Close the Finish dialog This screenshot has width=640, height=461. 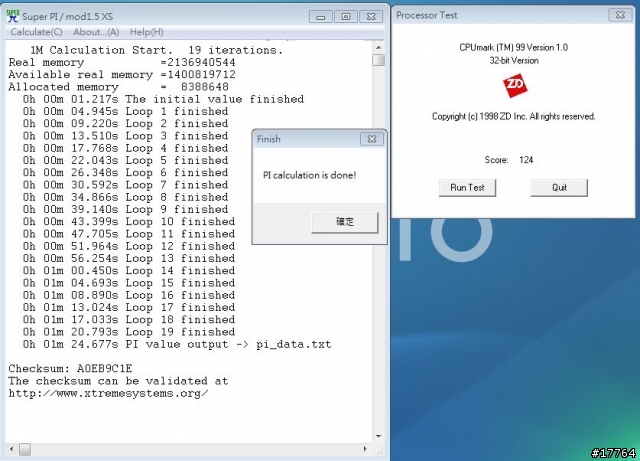(x=372, y=139)
